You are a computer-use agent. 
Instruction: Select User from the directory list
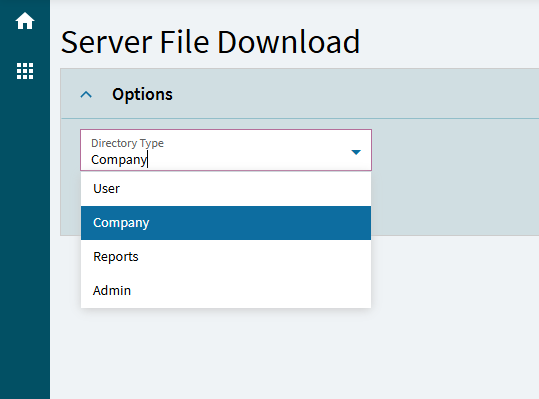click(226, 189)
